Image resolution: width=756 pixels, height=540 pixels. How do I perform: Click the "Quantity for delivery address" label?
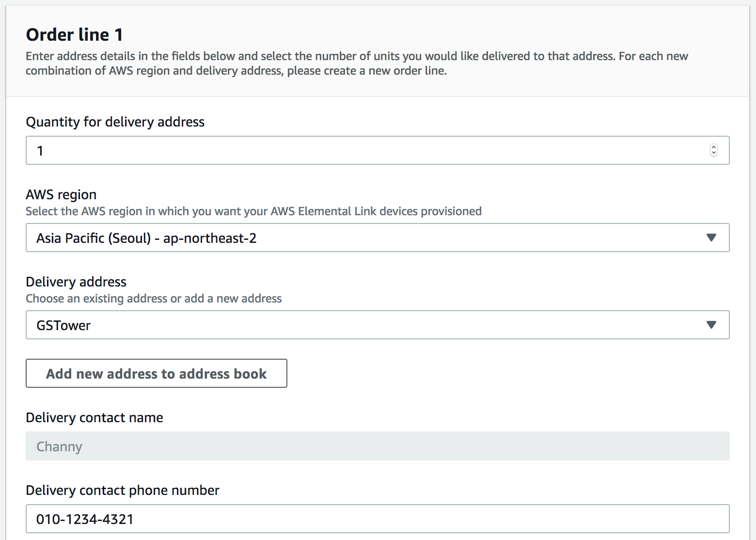pos(115,122)
